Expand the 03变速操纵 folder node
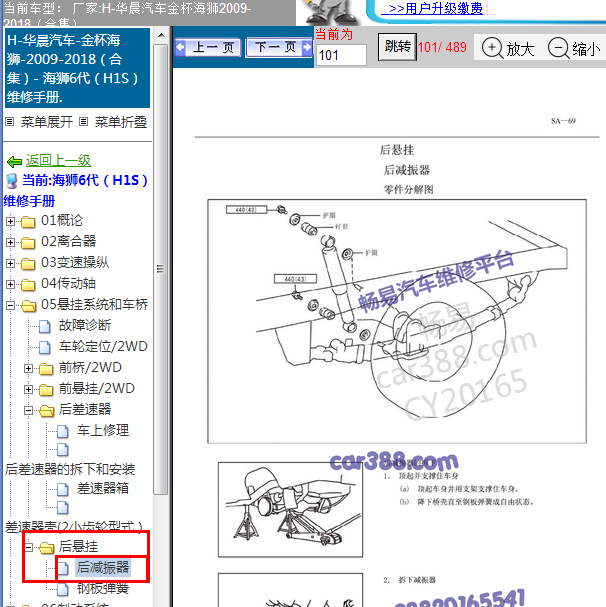The height and width of the screenshot is (607, 606). tap(10, 263)
